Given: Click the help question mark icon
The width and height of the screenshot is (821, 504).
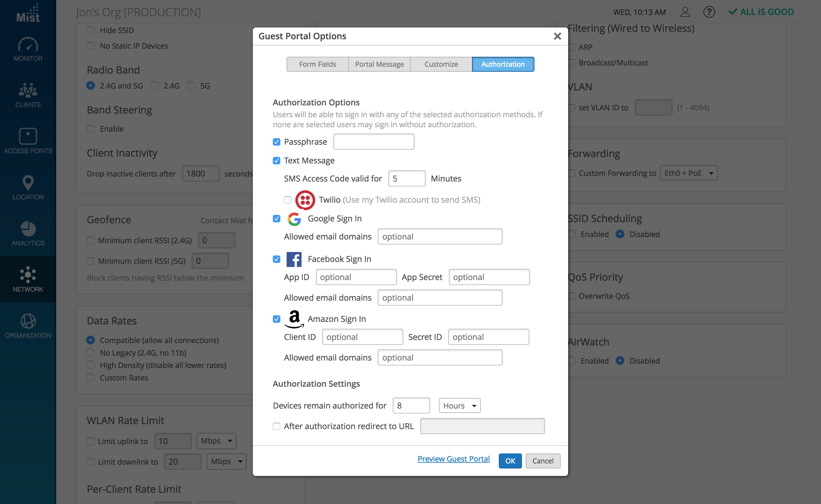Looking at the screenshot, I should click(709, 12).
